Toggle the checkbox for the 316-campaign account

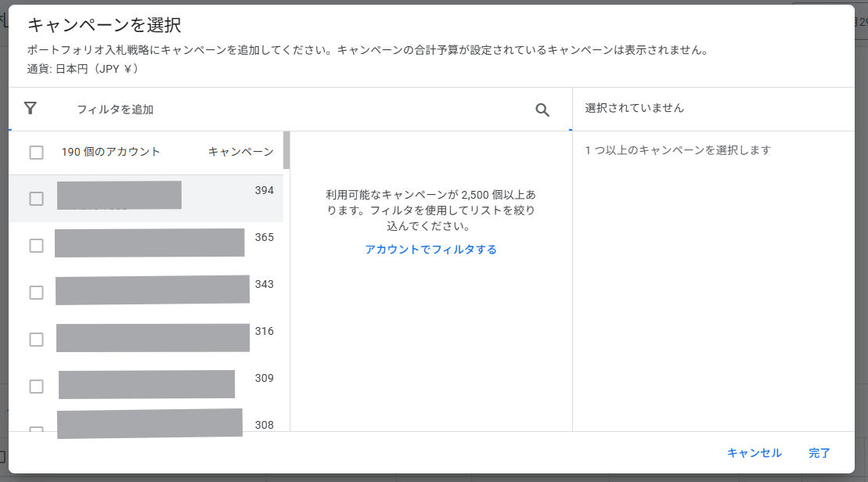pyautogui.click(x=36, y=340)
